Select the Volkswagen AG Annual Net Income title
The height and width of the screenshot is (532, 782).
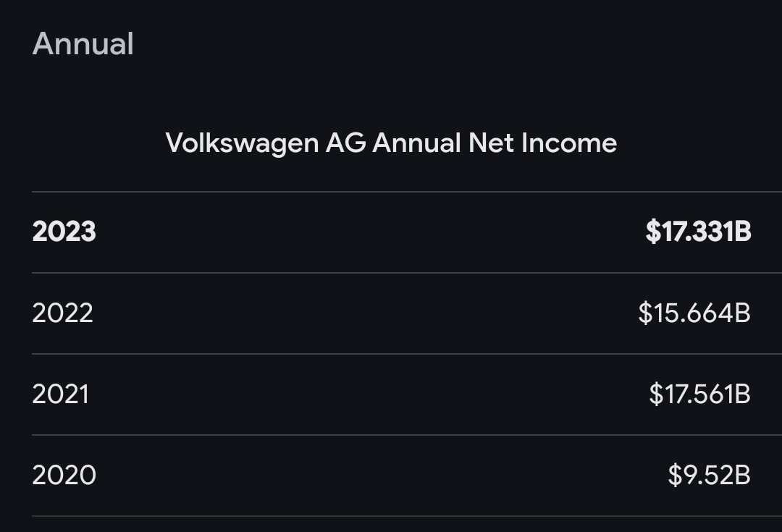(x=391, y=143)
